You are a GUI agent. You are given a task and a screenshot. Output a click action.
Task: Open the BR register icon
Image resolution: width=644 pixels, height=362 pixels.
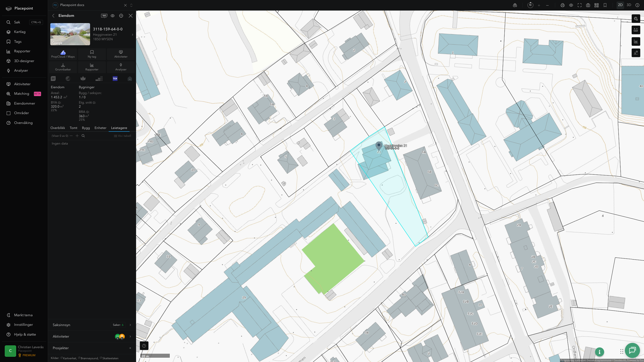click(x=53, y=78)
